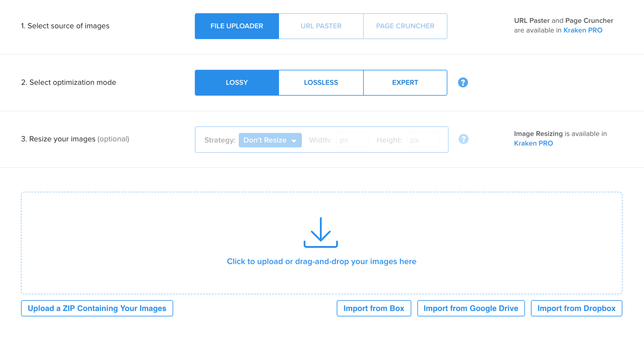644x340 pixels.
Task: Click the resize help question mark icon
Action: 463,139
